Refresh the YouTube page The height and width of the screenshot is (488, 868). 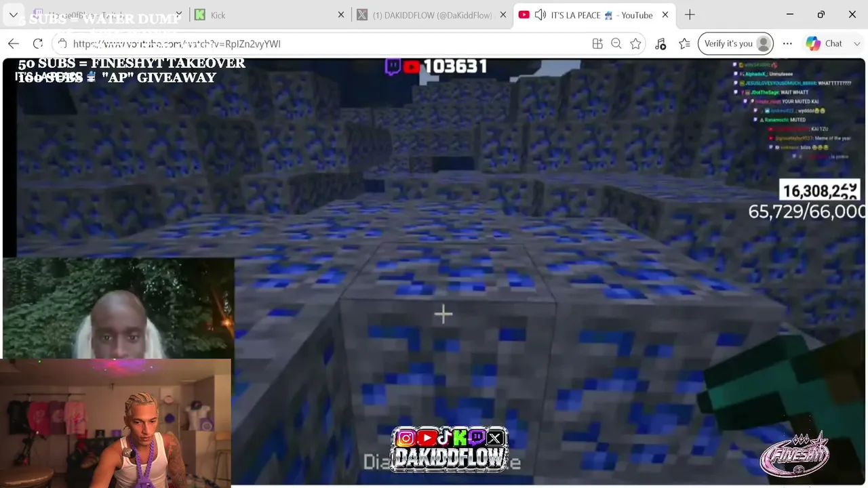pyautogui.click(x=38, y=43)
